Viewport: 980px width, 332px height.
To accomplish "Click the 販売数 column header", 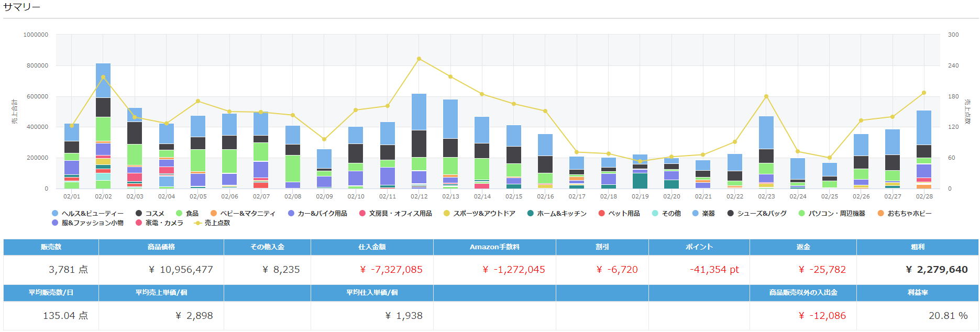I will 51,247.
